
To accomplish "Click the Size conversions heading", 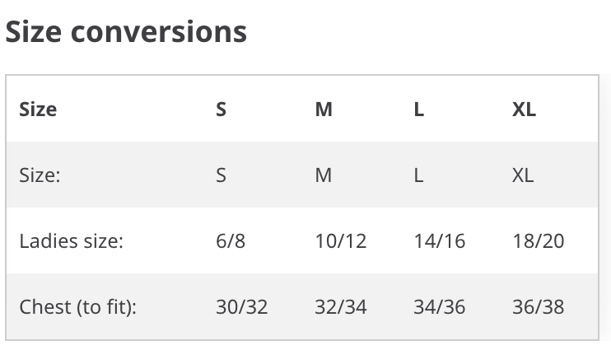I will point(126,32).
